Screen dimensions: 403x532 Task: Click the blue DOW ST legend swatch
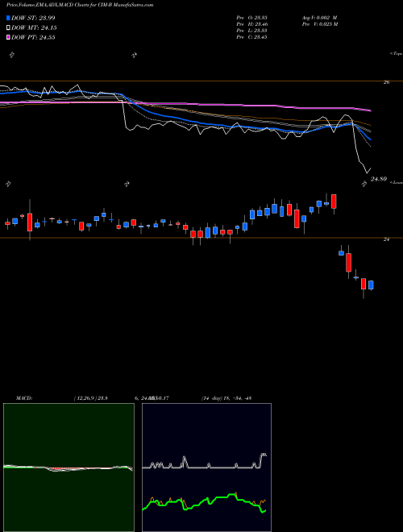tap(8, 18)
